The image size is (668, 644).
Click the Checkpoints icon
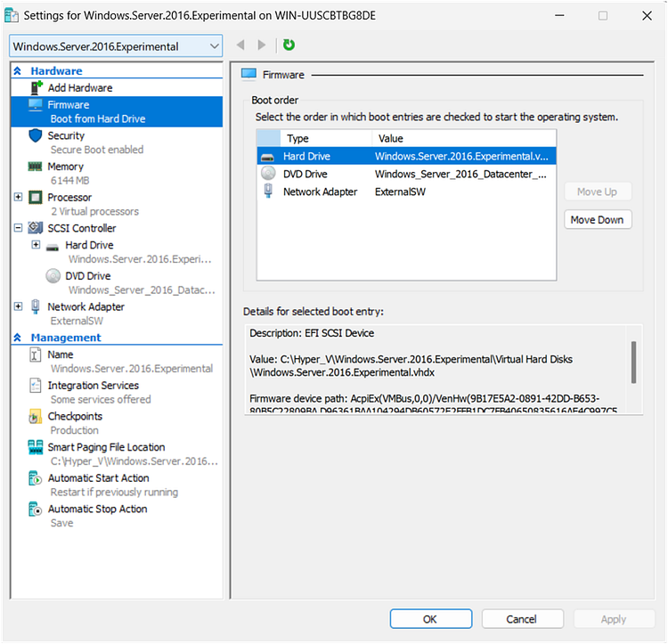click(36, 417)
